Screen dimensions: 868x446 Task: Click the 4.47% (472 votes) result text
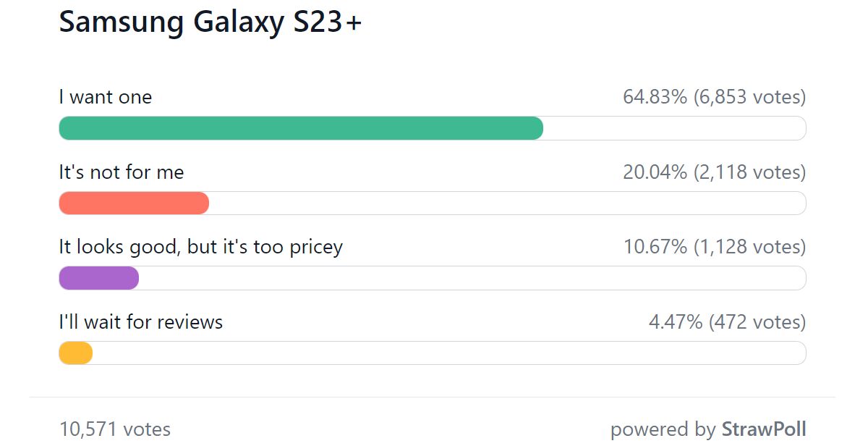click(x=727, y=321)
